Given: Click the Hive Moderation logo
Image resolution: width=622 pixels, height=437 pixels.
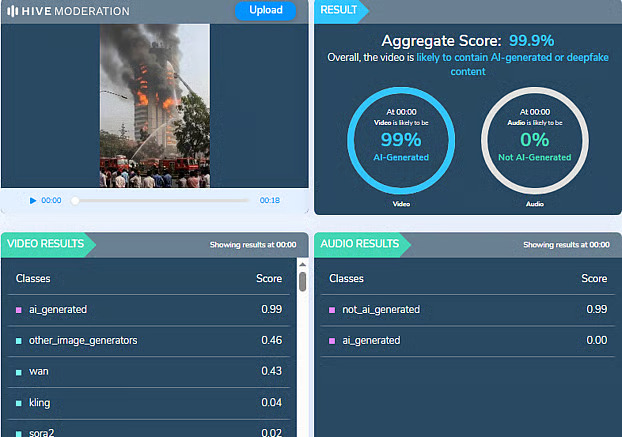Looking at the screenshot, I should [67, 11].
